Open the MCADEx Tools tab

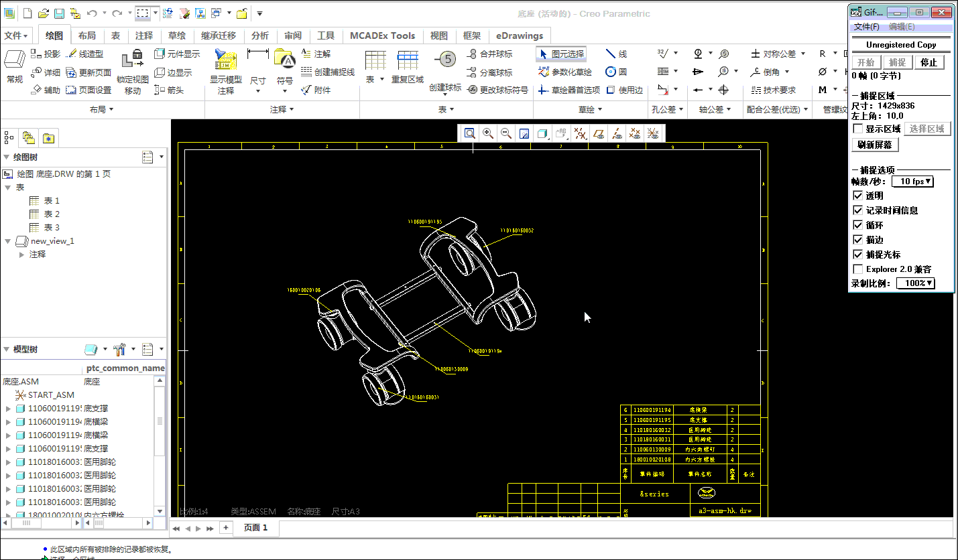click(x=383, y=36)
